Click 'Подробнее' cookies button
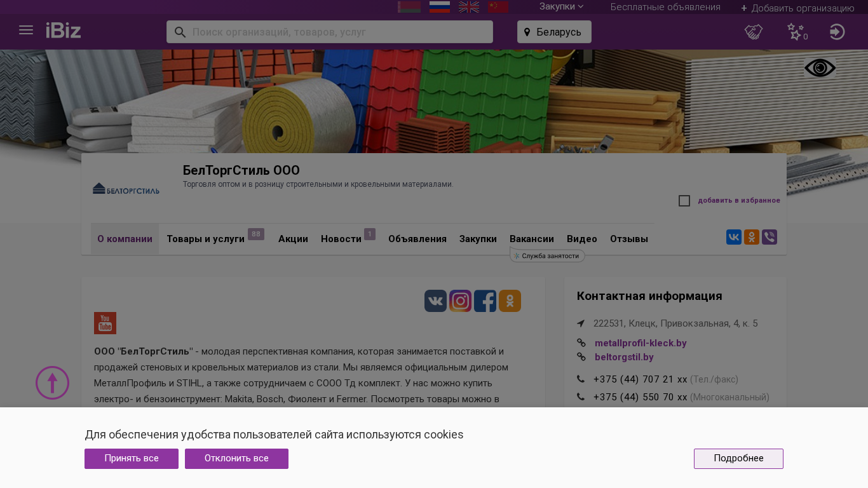Screen dimensions: 868x488 click(x=738, y=459)
